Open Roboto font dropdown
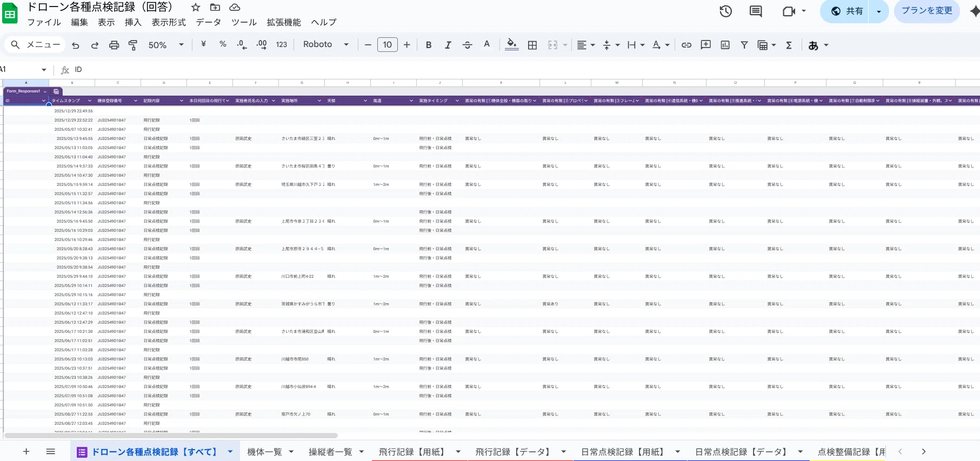Image resolution: width=980 pixels, height=461 pixels. (x=326, y=44)
